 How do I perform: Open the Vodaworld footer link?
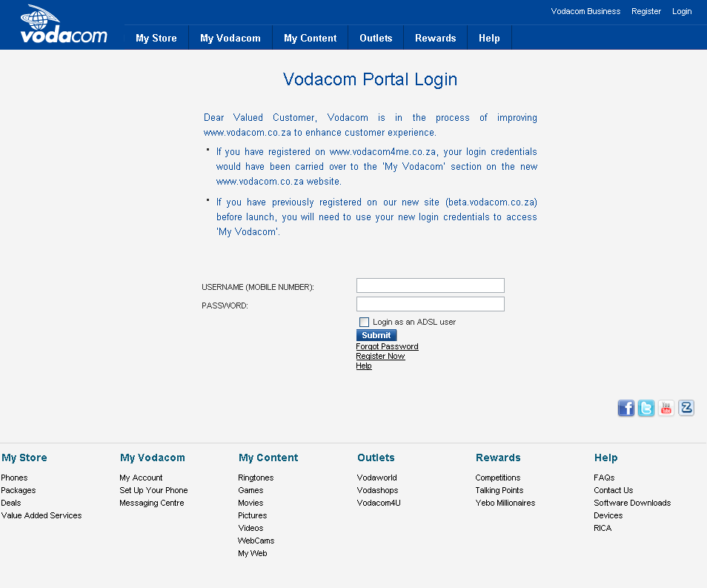pos(377,478)
